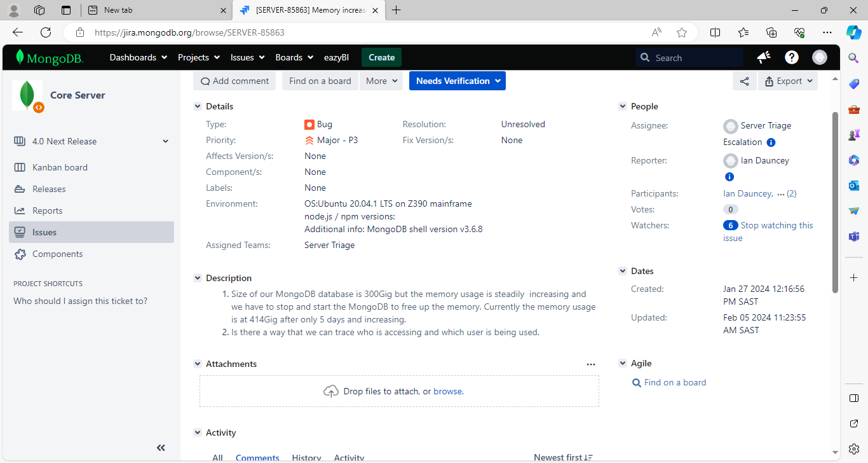Expand the Export dropdown

[788, 81]
